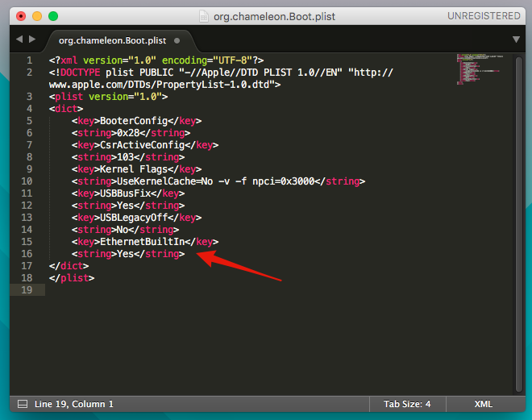Click the back tab navigation arrow
This screenshot has width=532, height=420.
pos(19,40)
